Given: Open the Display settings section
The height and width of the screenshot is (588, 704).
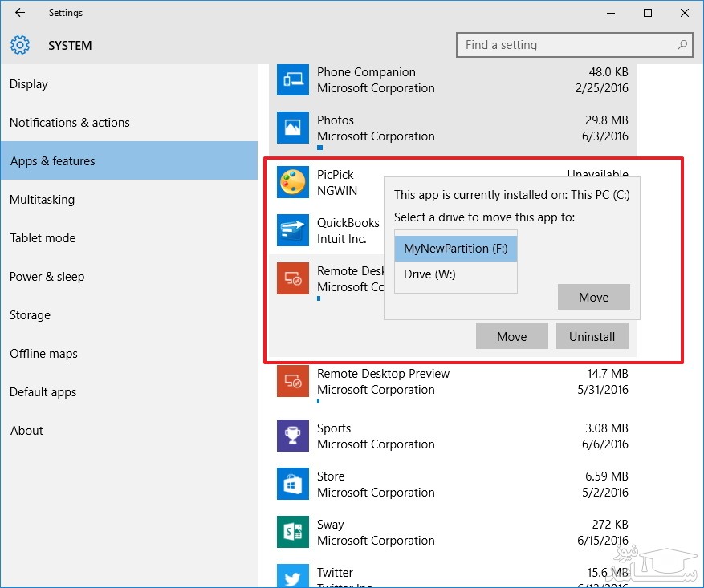Looking at the screenshot, I should pyautogui.click(x=29, y=84).
